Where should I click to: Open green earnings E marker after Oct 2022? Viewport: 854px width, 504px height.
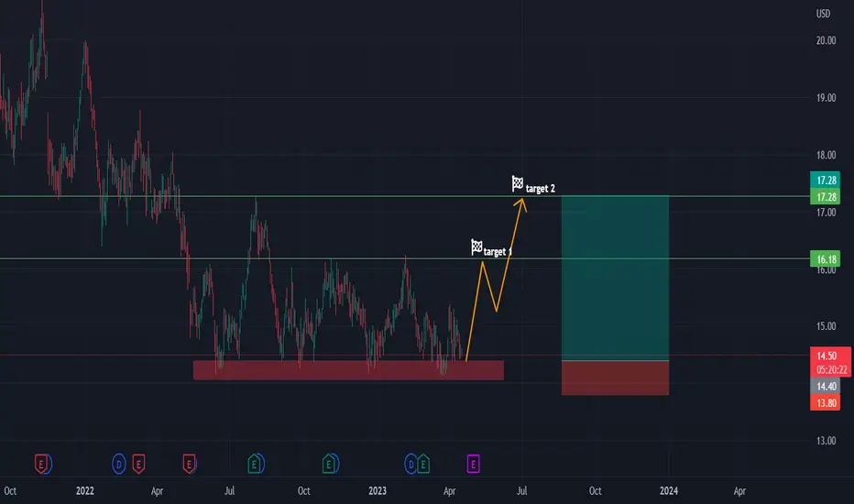coord(328,465)
